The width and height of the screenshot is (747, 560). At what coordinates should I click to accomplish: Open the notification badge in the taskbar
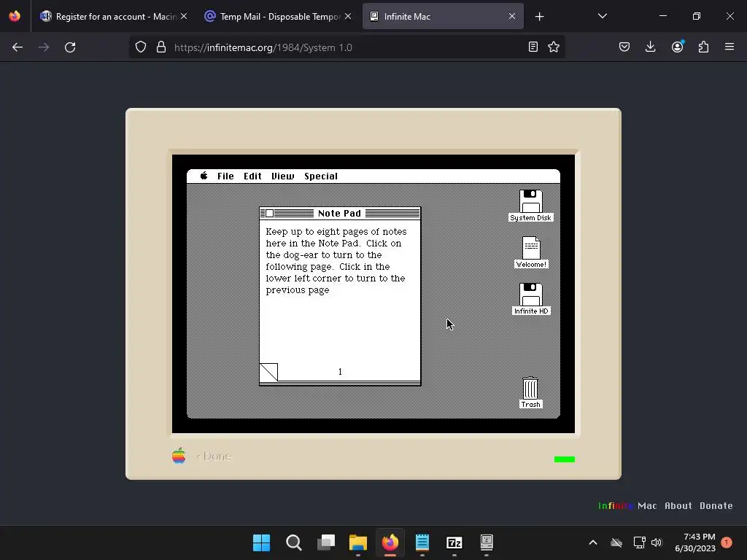(x=727, y=542)
